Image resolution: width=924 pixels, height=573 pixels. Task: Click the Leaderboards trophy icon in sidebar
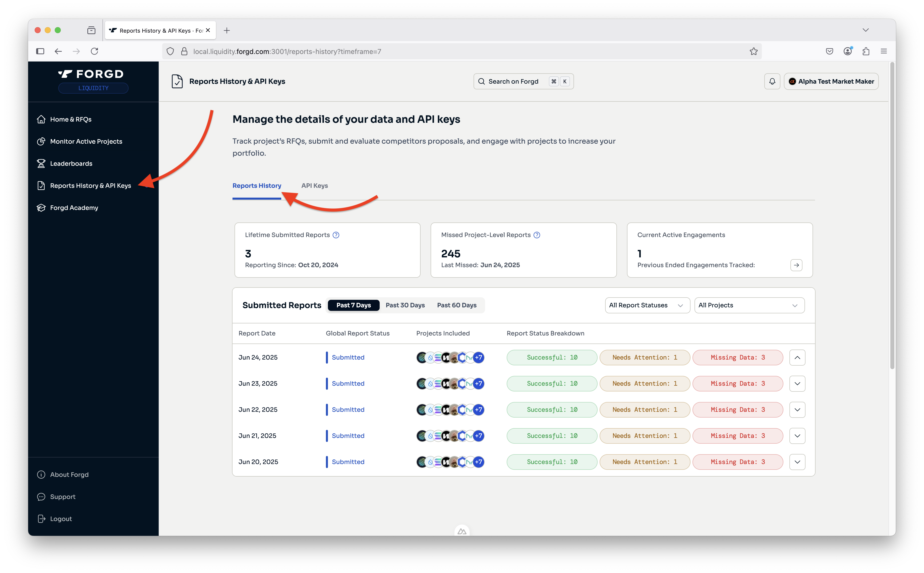click(x=41, y=163)
